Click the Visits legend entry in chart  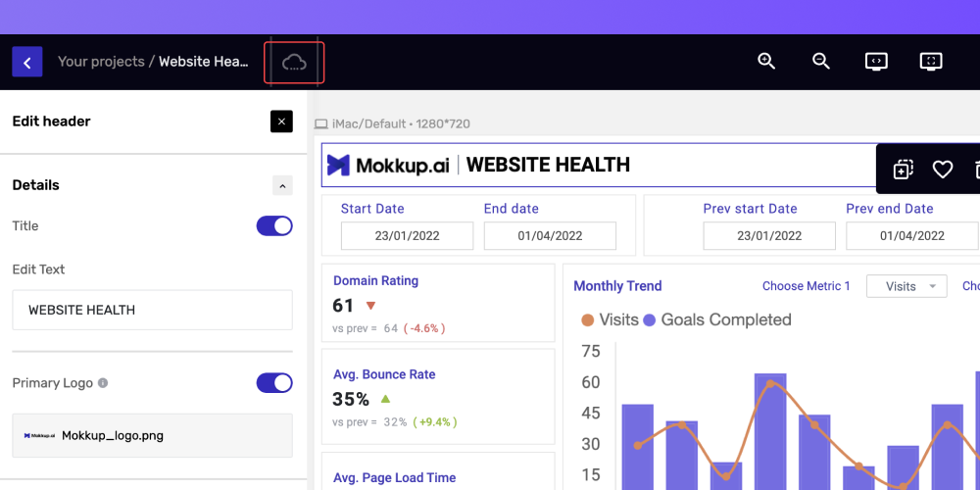click(610, 320)
